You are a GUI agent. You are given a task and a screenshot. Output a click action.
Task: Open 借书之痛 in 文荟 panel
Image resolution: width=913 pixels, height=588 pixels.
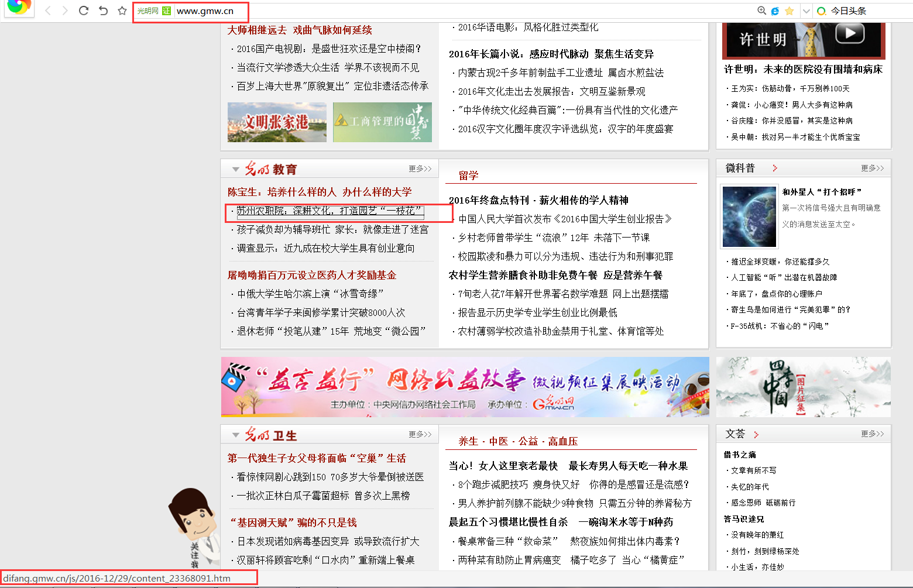coord(740,455)
